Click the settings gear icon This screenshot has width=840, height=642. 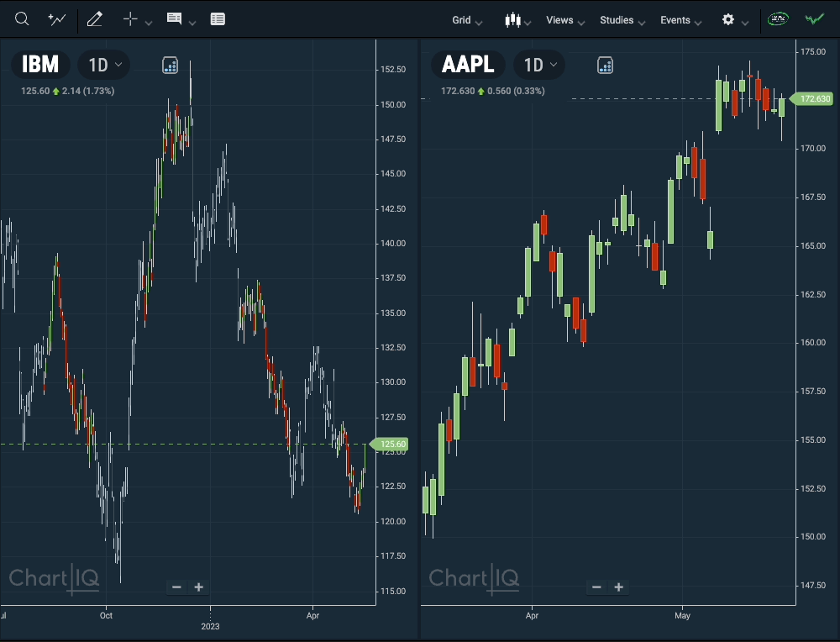tap(728, 20)
